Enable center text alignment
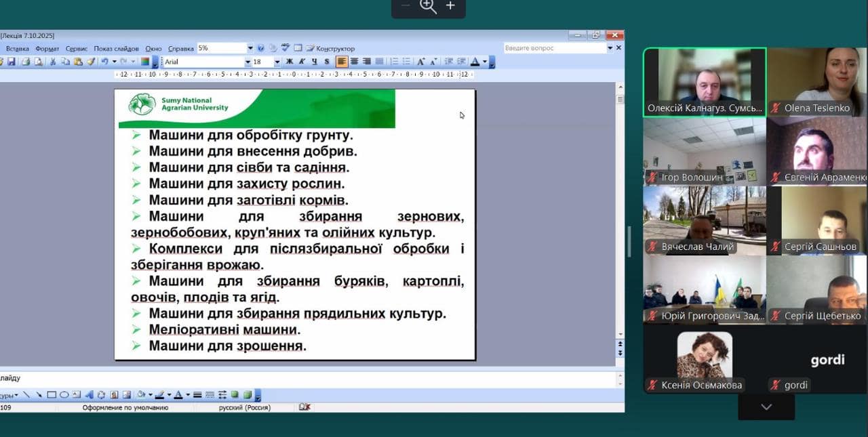This screenshot has height=437, width=868. pyautogui.click(x=354, y=62)
